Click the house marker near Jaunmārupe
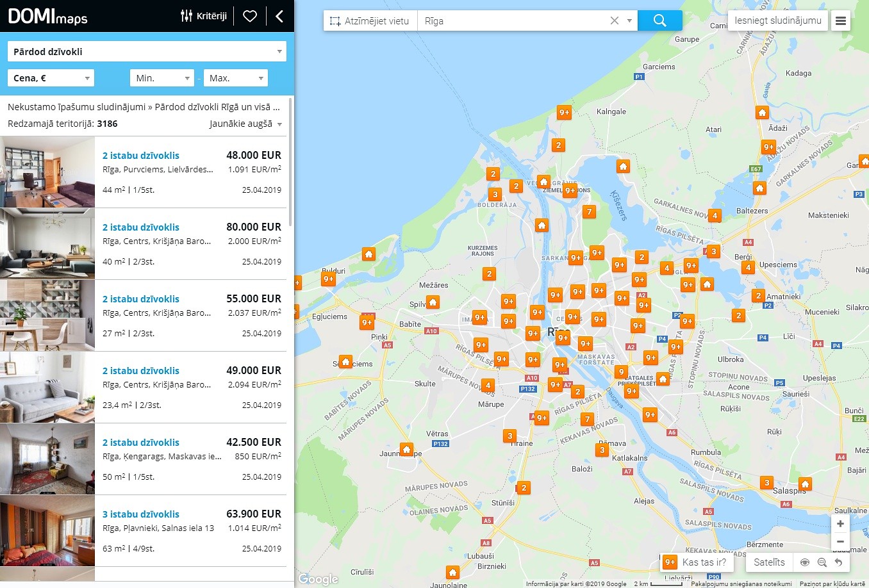 pyautogui.click(x=406, y=449)
